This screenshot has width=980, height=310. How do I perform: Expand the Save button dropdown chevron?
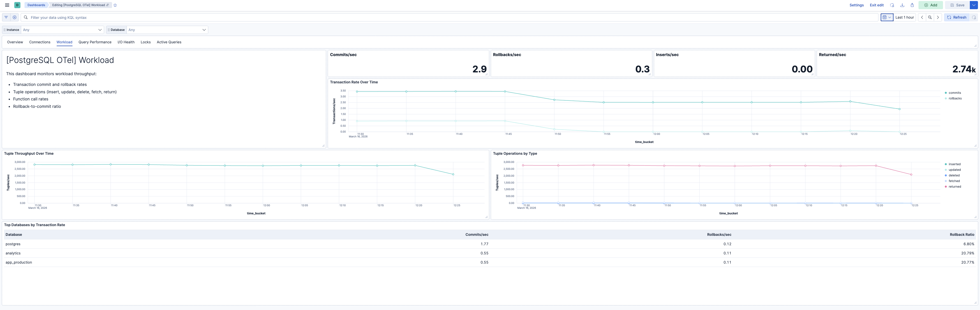click(974, 5)
